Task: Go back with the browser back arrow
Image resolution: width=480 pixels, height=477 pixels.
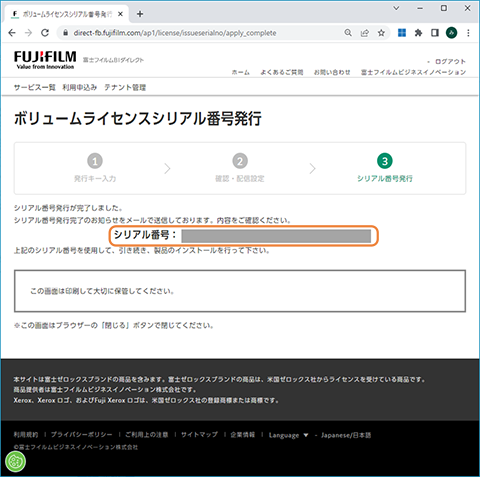Action: coord(12,33)
